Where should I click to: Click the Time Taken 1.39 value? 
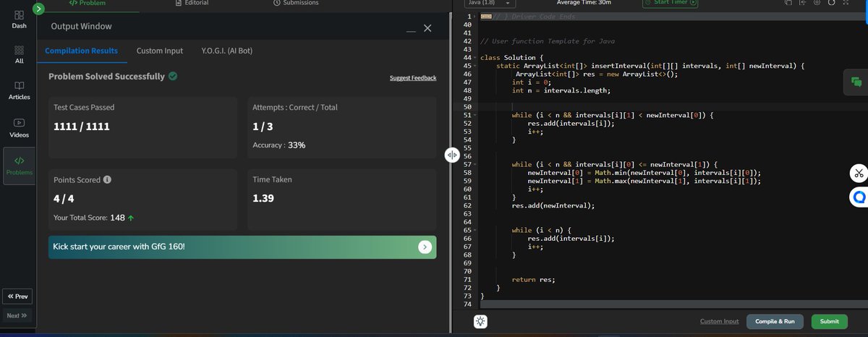(263, 197)
